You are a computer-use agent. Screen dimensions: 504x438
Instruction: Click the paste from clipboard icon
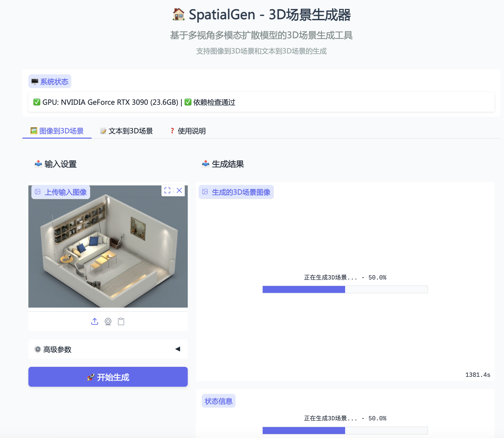[121, 322]
